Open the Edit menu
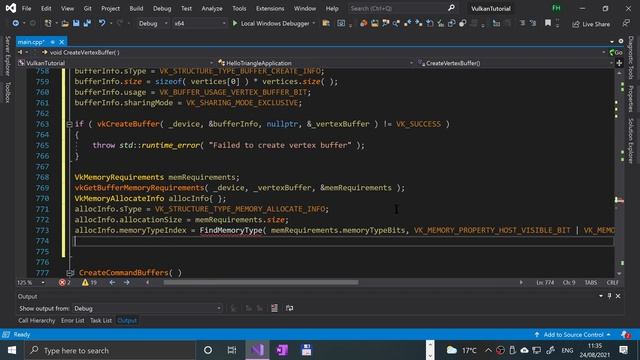This screenshot has width=640, height=360. click(x=46, y=8)
